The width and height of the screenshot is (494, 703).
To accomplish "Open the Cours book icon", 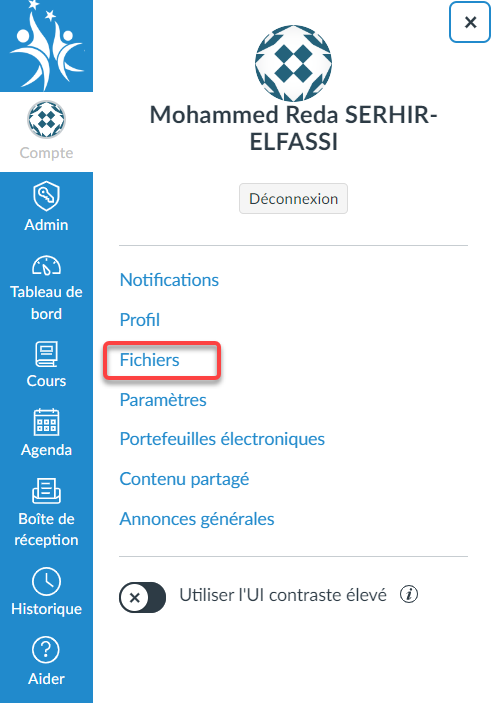I will click(x=46, y=354).
